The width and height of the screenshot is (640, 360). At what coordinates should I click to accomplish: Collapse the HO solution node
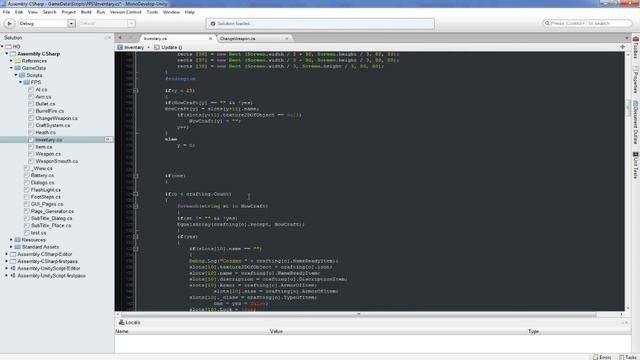coord(2,47)
